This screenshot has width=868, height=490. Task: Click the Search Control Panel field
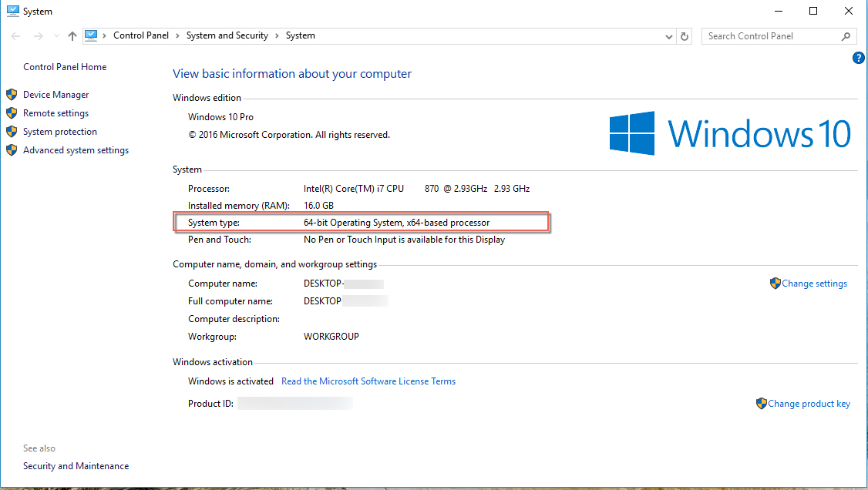pyautogui.click(x=771, y=36)
